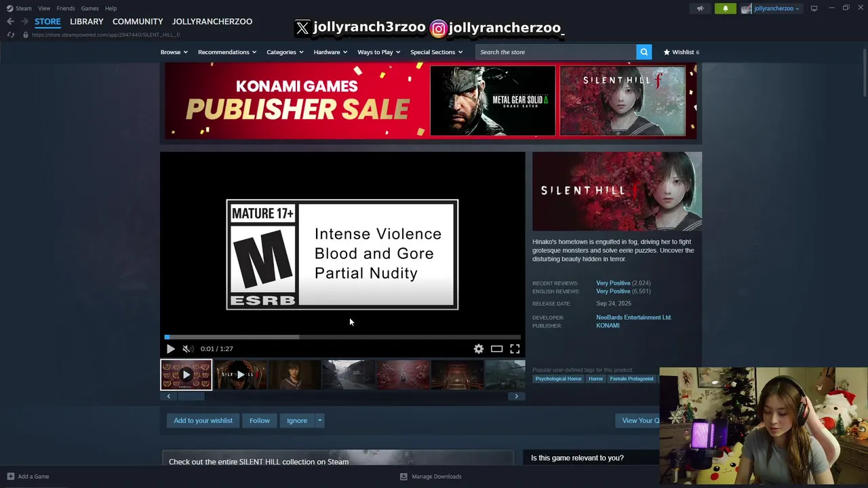Open the Games menu

[90, 8]
